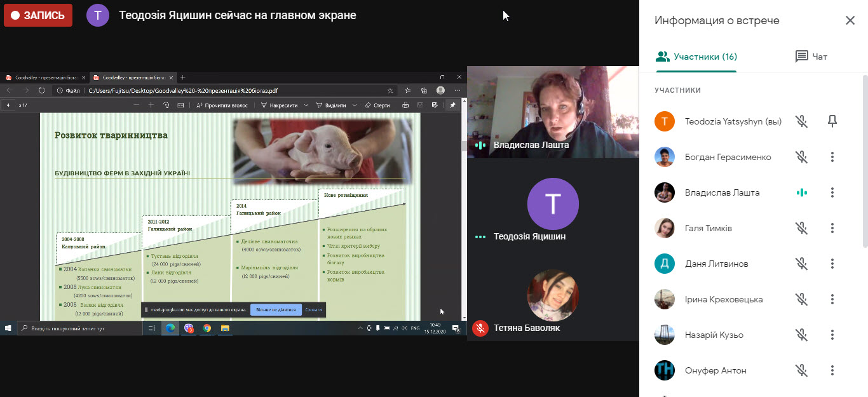Open Google Chrome from the taskbar
Image resolution: width=868 pixels, height=397 pixels.
click(x=207, y=328)
